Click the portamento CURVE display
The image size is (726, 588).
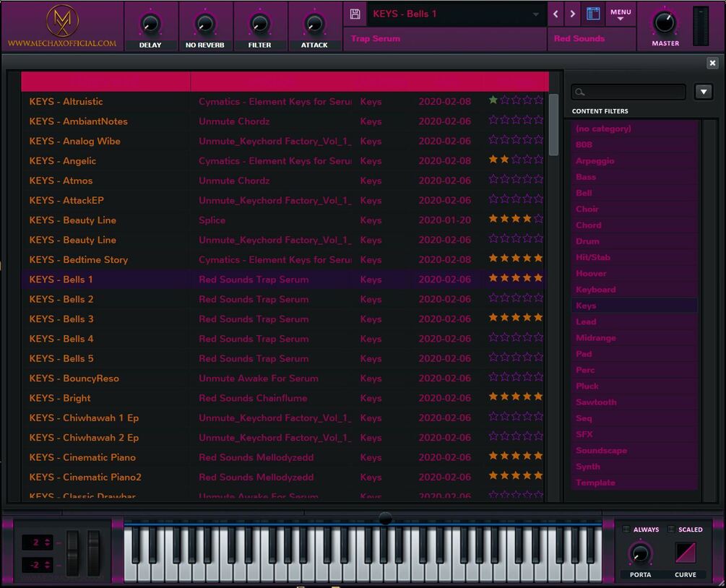pos(686,553)
